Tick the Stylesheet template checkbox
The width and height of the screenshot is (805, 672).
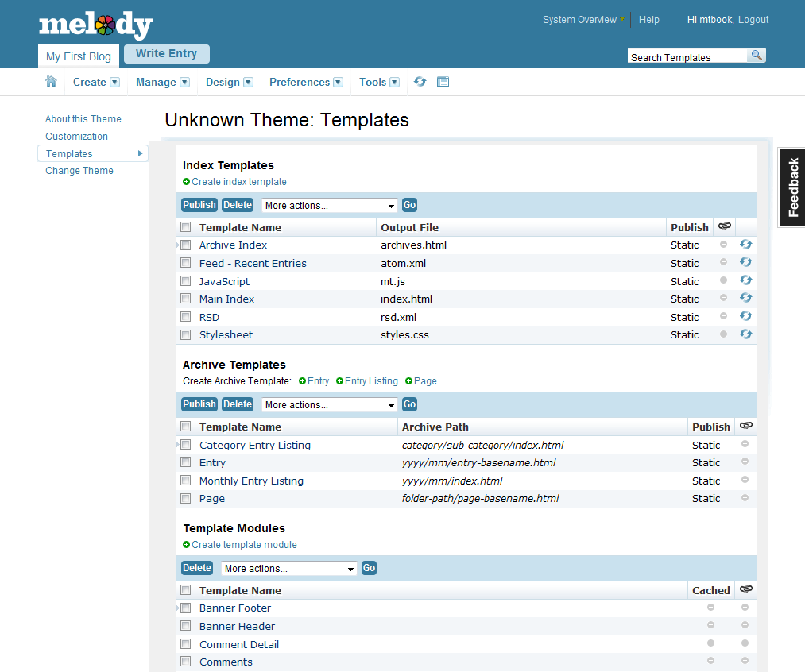coord(186,335)
